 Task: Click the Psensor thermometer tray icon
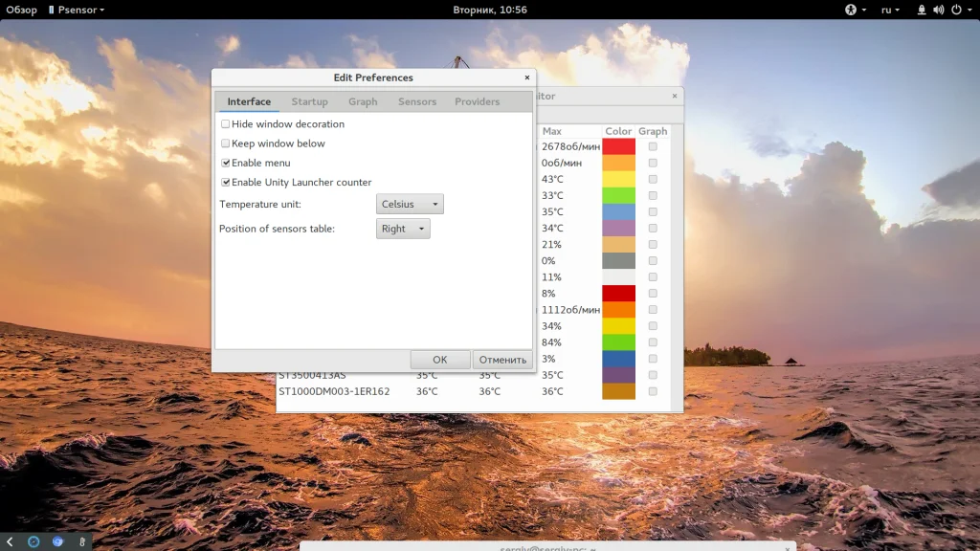[82, 541]
